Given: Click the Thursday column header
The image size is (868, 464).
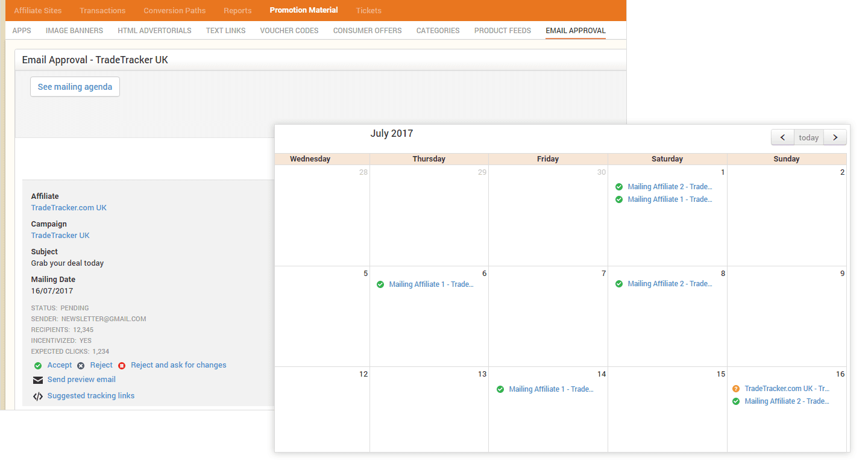Looking at the screenshot, I should pyautogui.click(x=429, y=159).
